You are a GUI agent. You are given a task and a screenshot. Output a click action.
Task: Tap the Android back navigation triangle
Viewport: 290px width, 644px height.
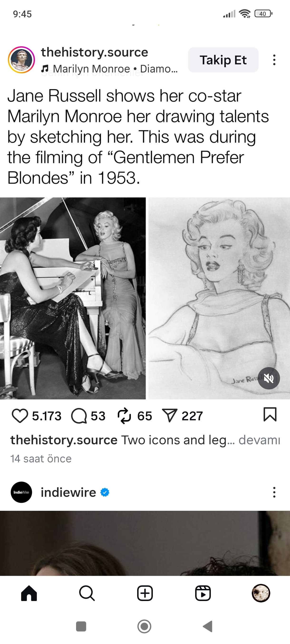point(208,626)
